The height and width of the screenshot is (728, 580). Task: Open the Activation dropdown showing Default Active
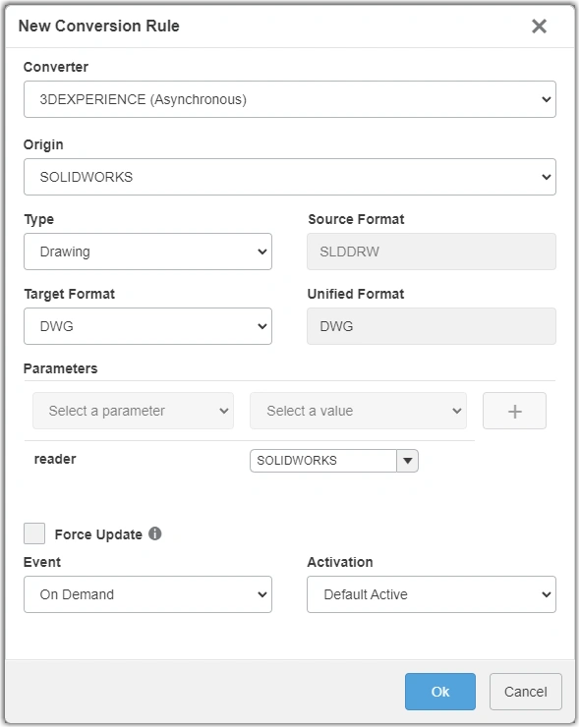pyautogui.click(x=432, y=594)
